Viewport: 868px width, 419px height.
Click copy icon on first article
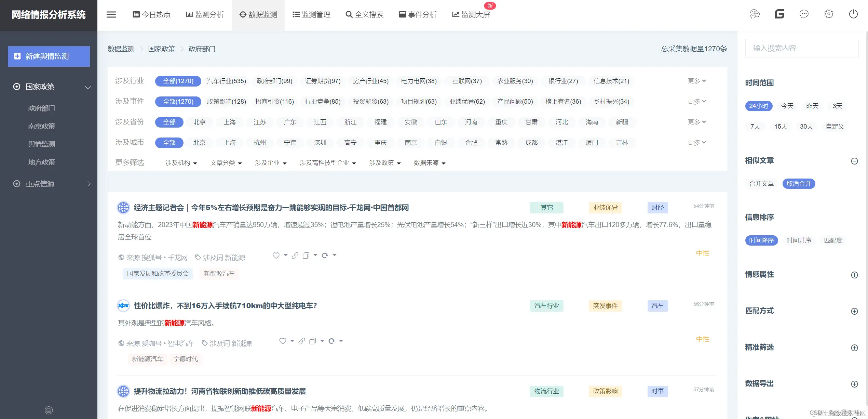click(306, 255)
